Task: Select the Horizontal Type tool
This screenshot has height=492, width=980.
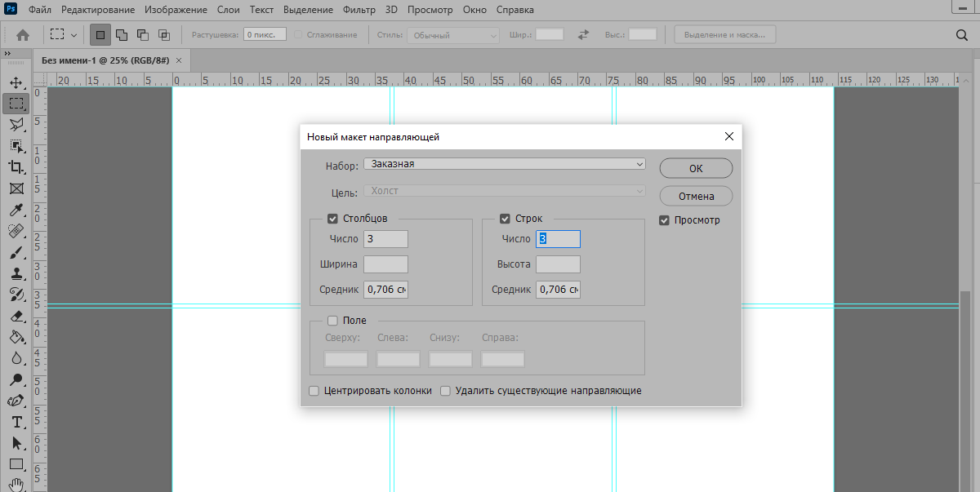Action: point(16,422)
